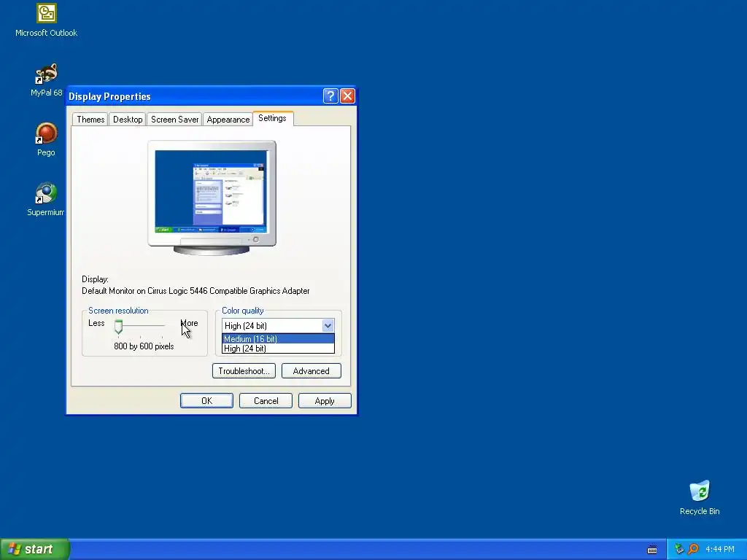Select the Settings tab
The width and height of the screenshot is (747, 560).
click(273, 119)
